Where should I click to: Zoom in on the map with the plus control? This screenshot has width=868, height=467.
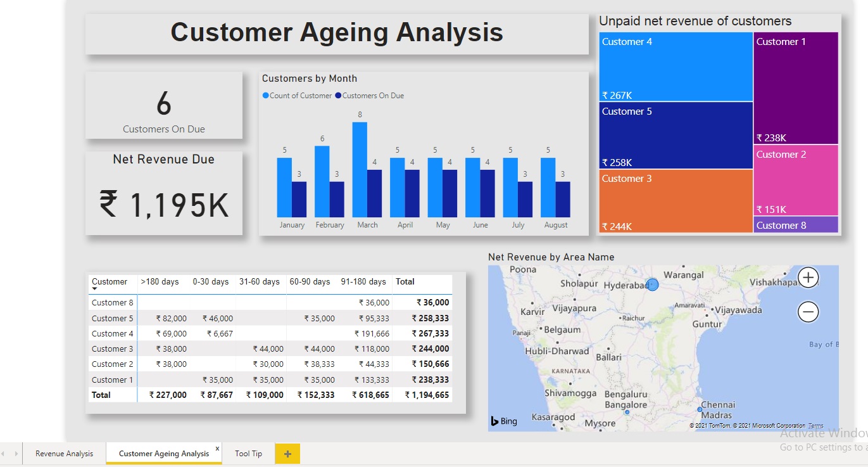point(808,278)
